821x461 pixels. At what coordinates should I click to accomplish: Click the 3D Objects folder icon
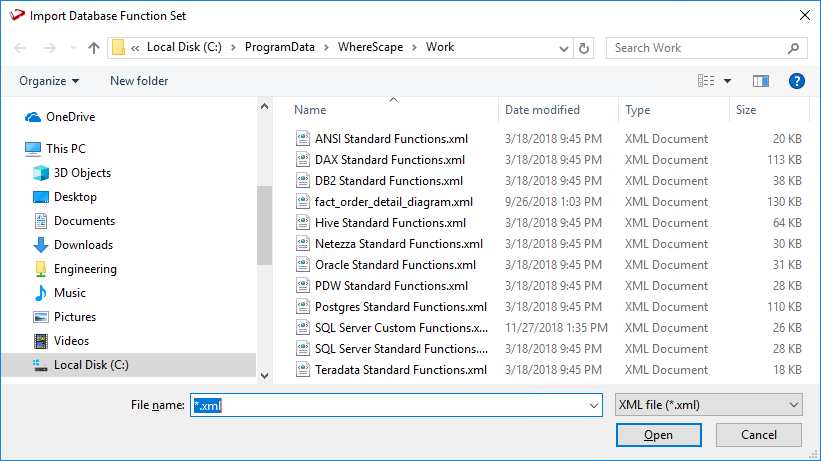[41, 173]
